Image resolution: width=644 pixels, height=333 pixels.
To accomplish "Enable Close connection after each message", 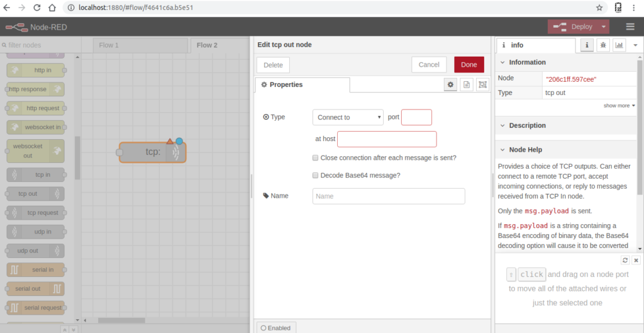I will (x=316, y=157).
